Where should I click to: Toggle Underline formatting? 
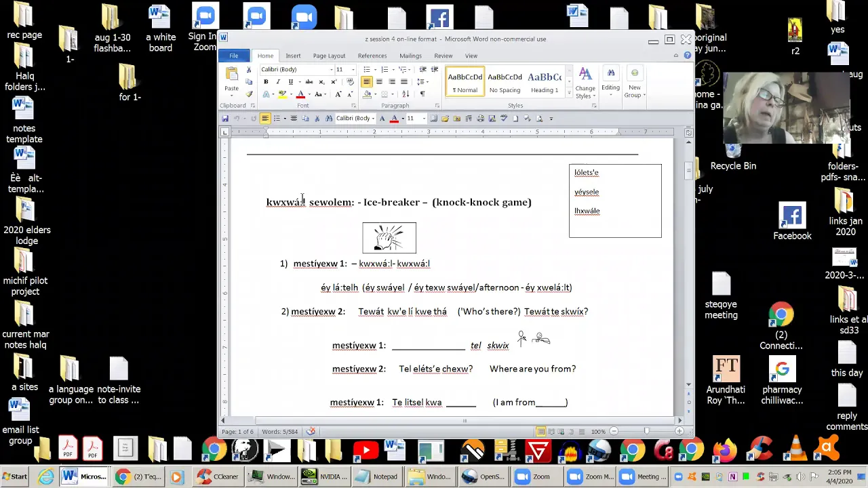[x=290, y=82]
